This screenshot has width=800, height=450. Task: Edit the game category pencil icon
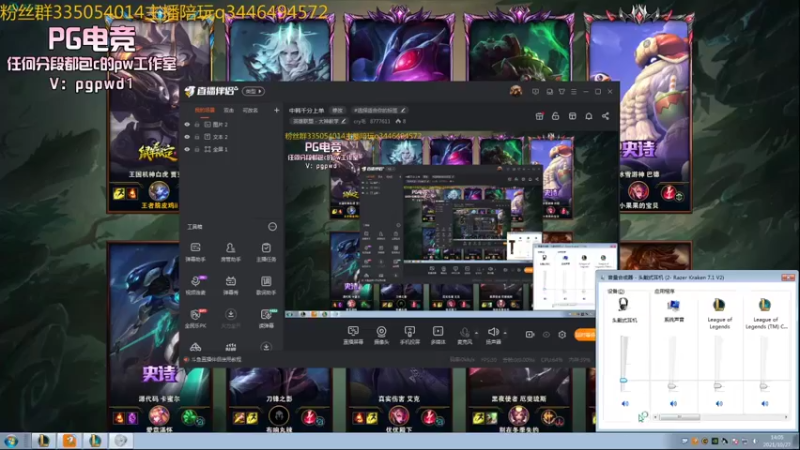click(x=344, y=121)
